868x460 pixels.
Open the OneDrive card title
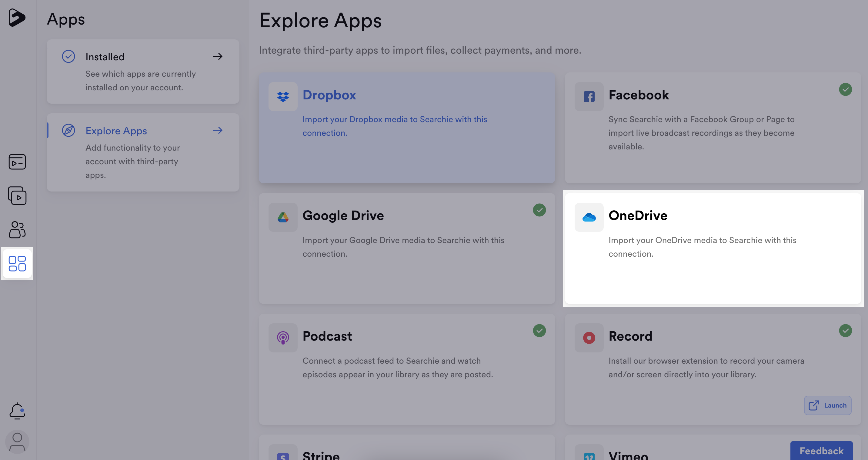click(638, 216)
